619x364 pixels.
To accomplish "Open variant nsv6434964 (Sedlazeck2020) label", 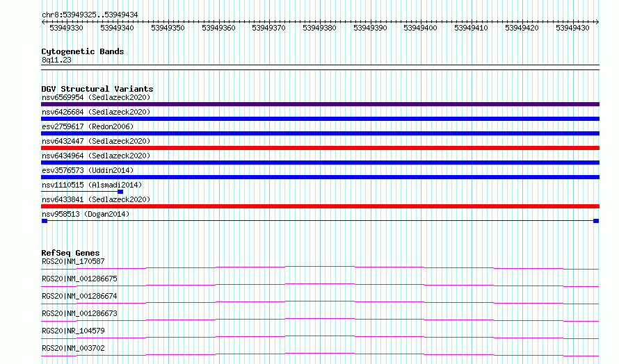I will tap(96, 156).
